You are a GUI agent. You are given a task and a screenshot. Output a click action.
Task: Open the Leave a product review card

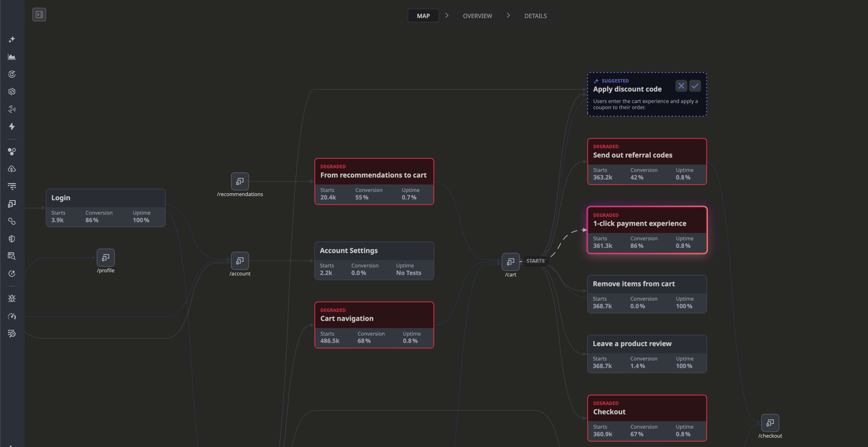tap(647, 354)
